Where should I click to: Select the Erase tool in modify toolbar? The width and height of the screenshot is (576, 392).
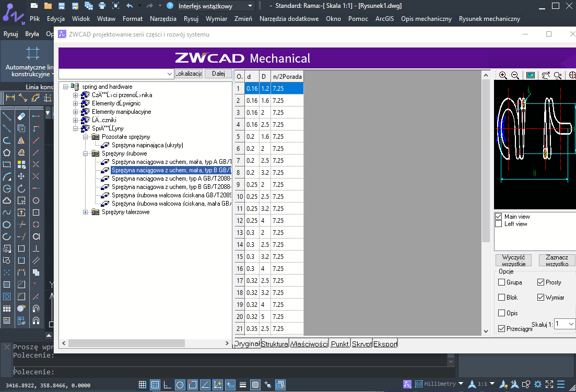tap(21, 117)
